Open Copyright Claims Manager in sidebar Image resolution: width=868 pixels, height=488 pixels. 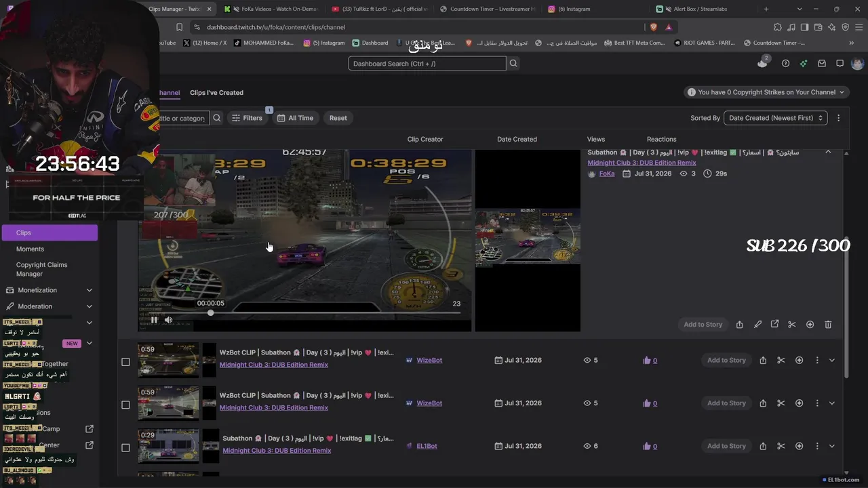click(41, 269)
